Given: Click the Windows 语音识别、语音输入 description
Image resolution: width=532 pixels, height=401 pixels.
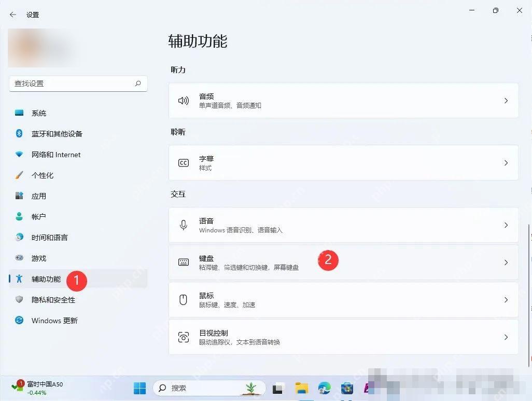Looking at the screenshot, I should coord(241,230).
